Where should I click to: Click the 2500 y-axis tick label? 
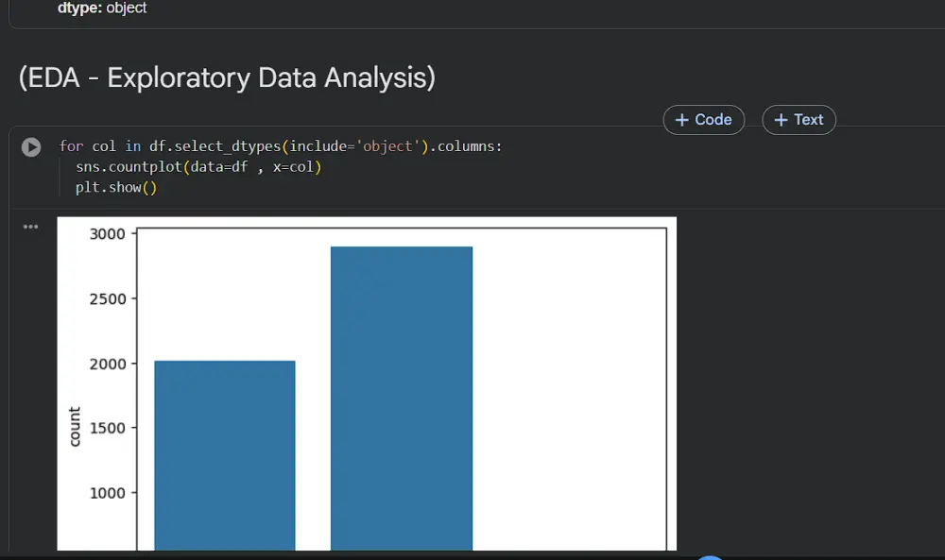point(108,299)
